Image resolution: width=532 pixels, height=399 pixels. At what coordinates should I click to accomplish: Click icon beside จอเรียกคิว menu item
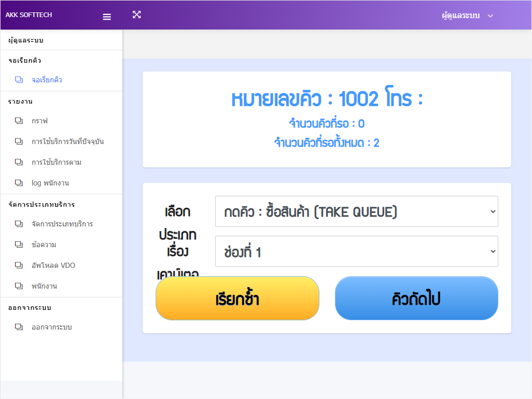coord(19,80)
